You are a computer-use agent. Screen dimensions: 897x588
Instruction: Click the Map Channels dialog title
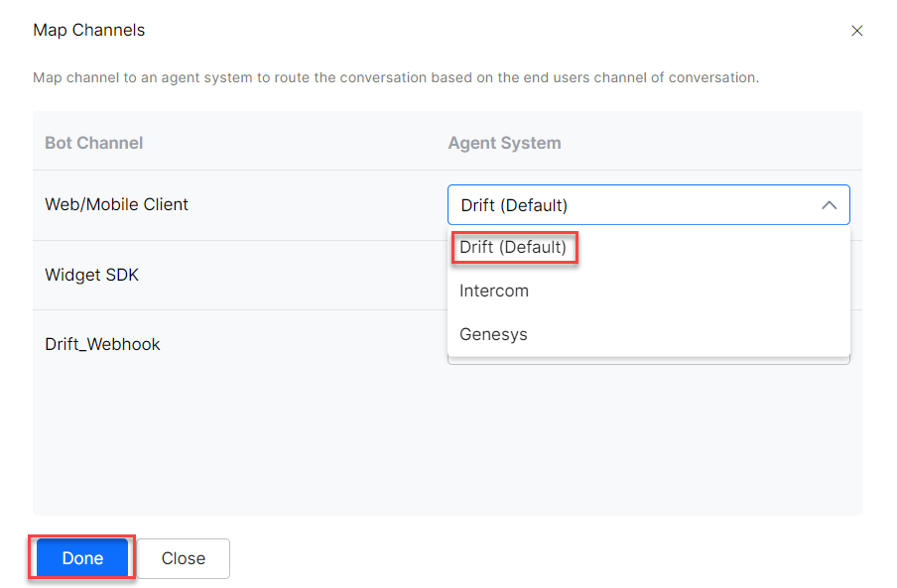[x=88, y=30]
